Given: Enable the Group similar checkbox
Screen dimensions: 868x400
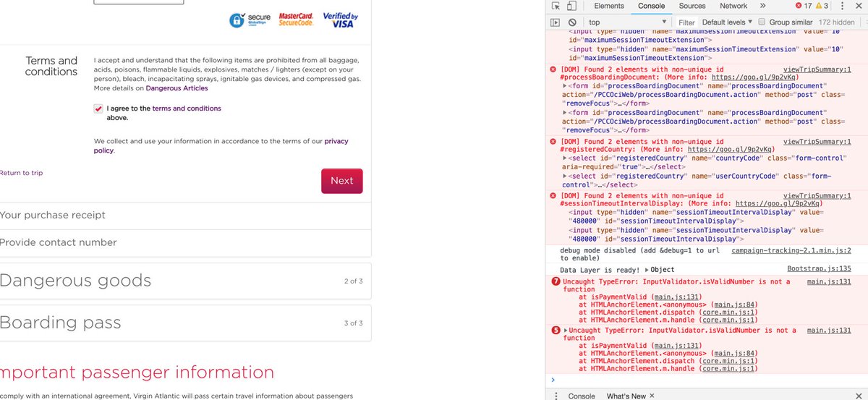Looking at the screenshot, I should pos(763,22).
